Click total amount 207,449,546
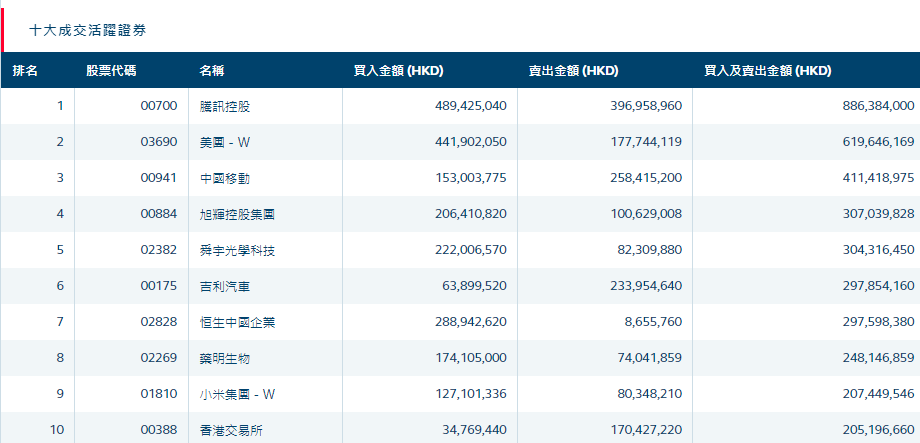The image size is (920, 443). click(878, 394)
